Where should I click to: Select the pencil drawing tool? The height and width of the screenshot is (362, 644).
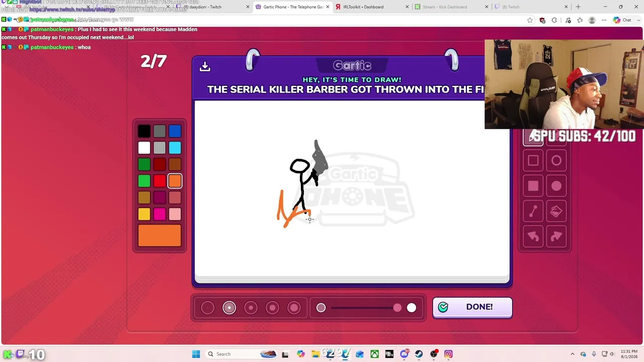tap(533, 137)
